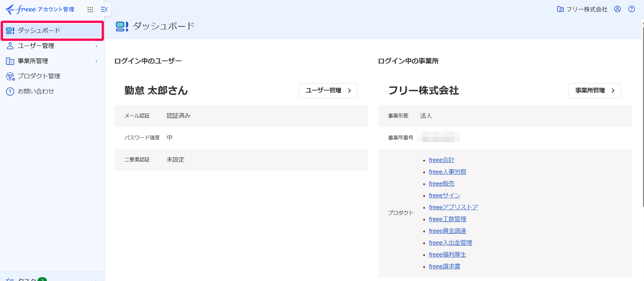
Task: Select 事業所管理 in the sidebar menu
Action: click(x=52, y=61)
